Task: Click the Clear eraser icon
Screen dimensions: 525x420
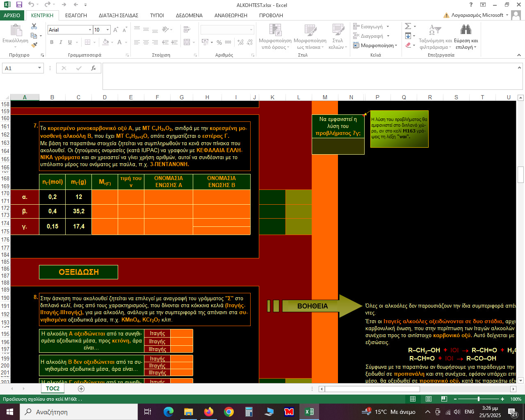Action: pos(408,45)
